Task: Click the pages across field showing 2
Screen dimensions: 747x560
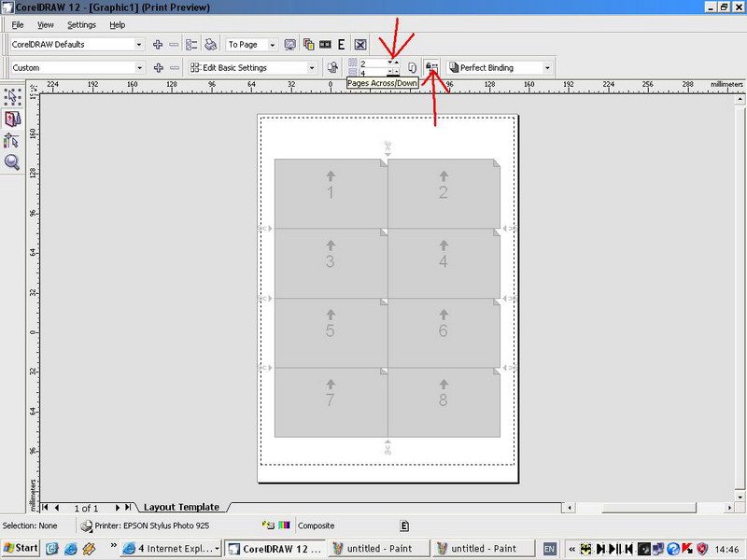Action: 373,63
